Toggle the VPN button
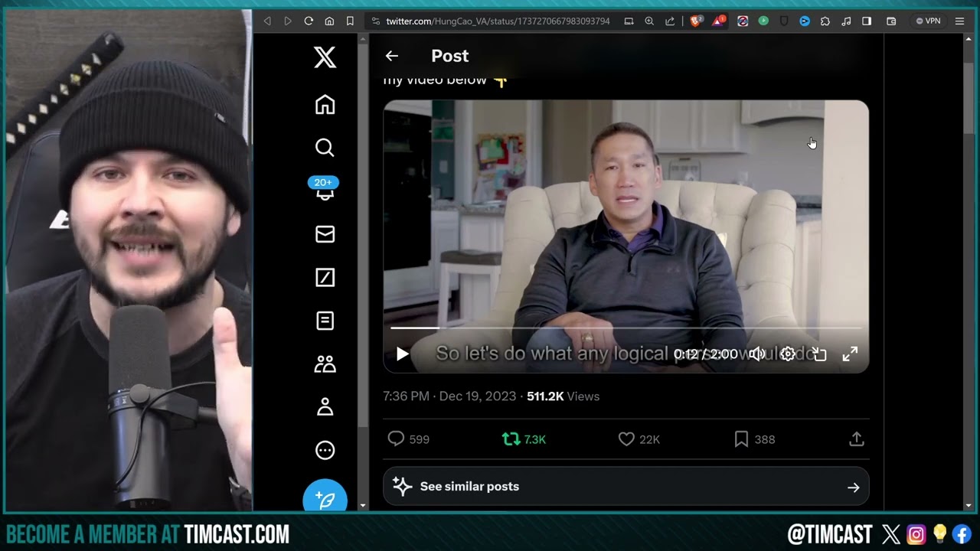 (929, 21)
